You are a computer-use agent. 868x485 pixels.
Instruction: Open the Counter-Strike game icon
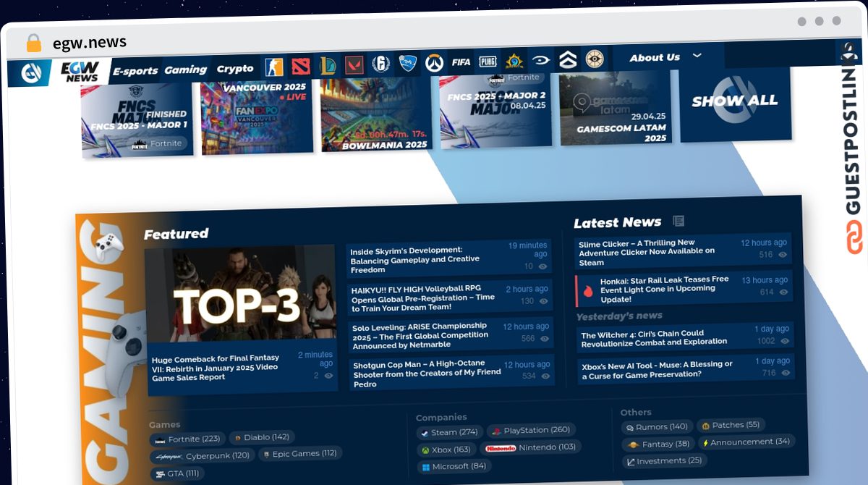point(273,67)
